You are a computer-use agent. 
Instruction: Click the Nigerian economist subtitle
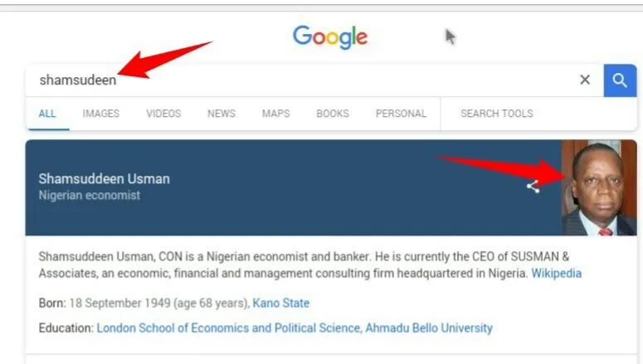pyautogui.click(x=90, y=196)
